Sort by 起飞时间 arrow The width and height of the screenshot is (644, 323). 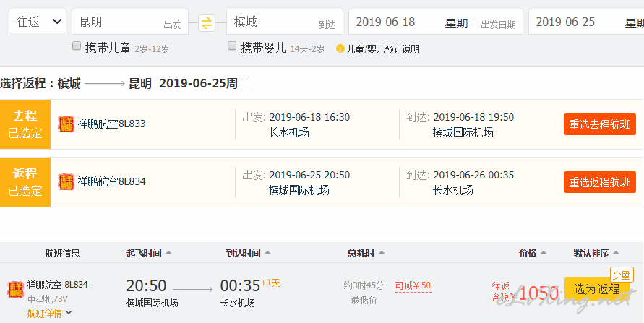(x=168, y=253)
